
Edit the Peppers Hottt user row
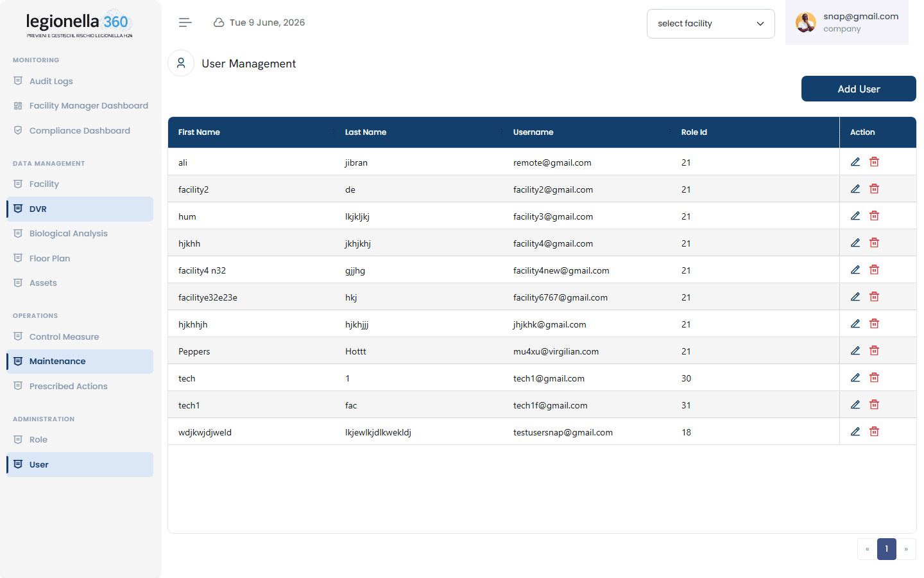pyautogui.click(x=855, y=351)
